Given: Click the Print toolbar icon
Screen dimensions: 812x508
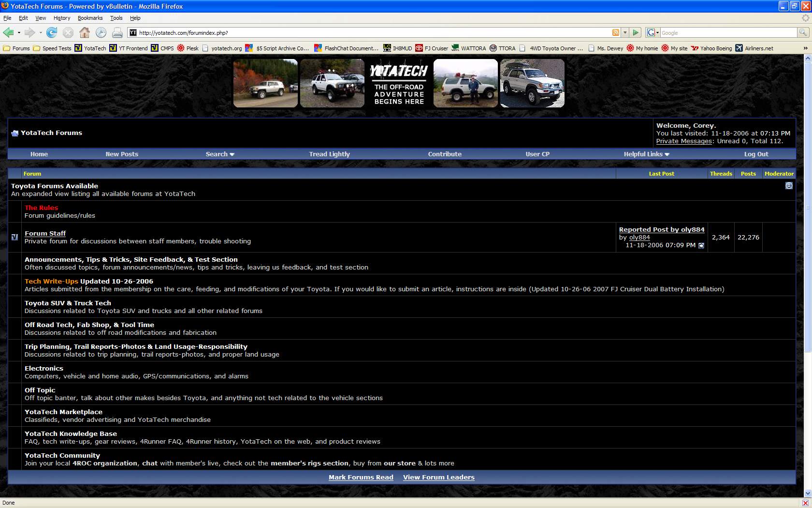Looking at the screenshot, I should point(117,32).
